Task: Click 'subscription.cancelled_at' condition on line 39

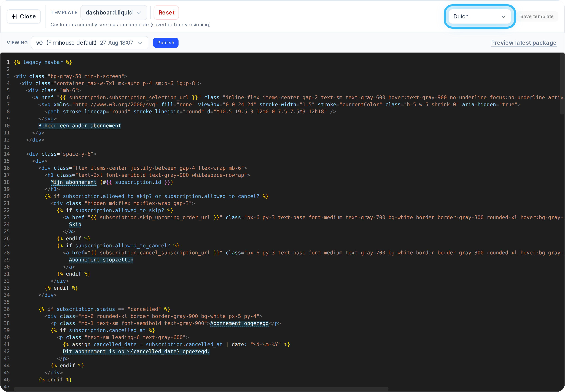Action: tap(107, 330)
